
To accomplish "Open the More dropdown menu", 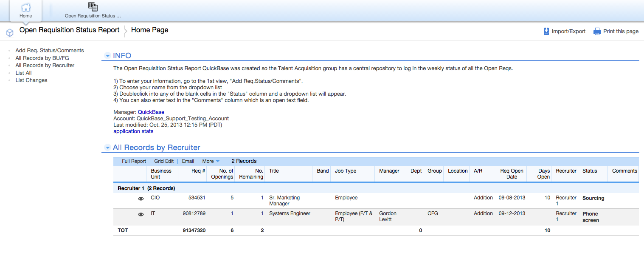I will coord(211,161).
